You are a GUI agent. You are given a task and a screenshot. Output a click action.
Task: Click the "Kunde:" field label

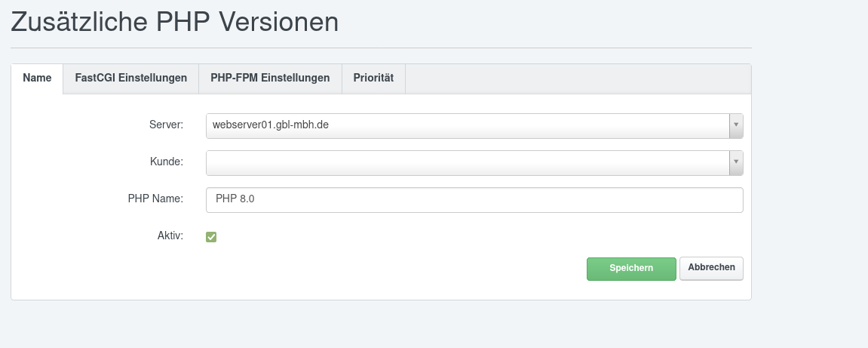(167, 162)
